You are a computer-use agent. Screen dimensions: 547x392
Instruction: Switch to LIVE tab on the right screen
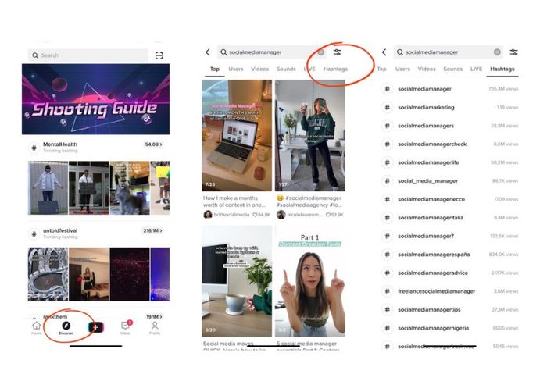click(476, 69)
